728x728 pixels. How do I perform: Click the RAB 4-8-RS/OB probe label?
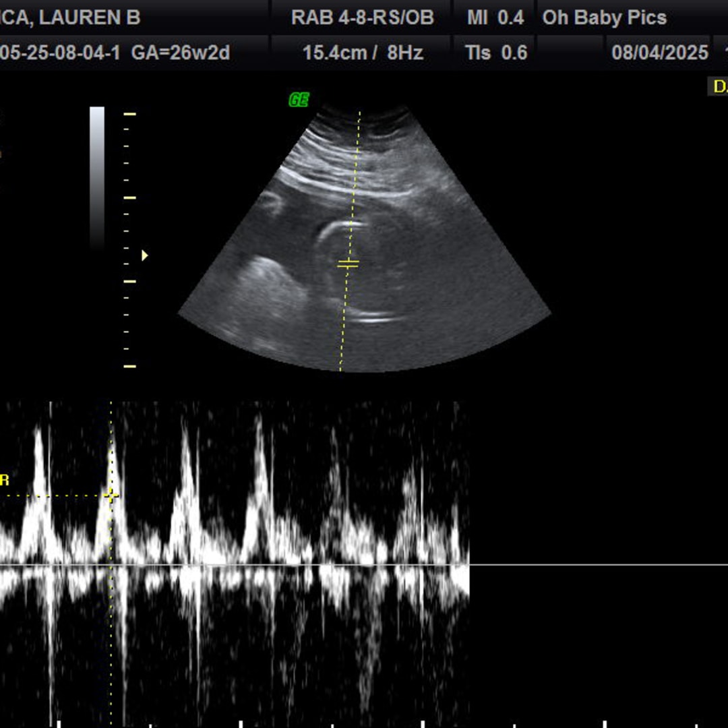point(362,18)
